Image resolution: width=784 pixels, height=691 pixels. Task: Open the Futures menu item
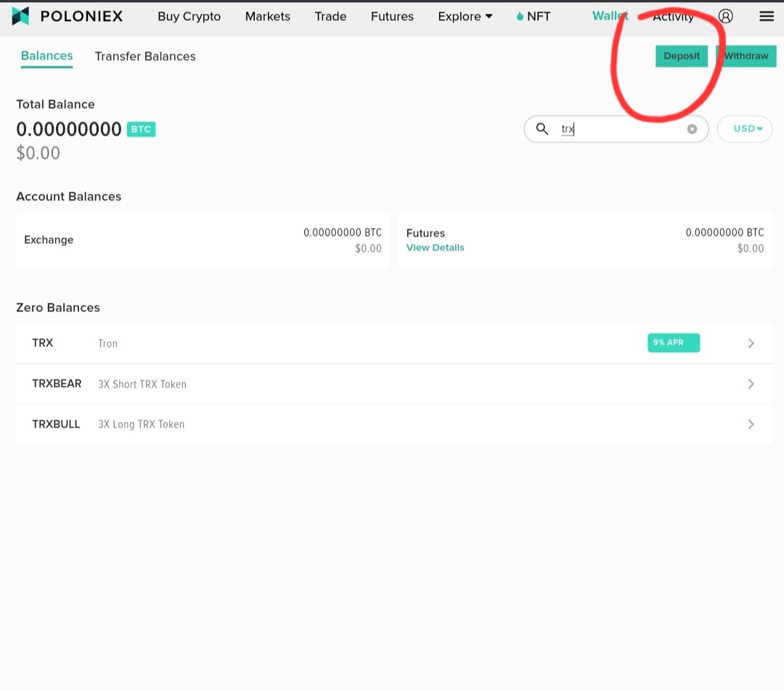point(392,17)
